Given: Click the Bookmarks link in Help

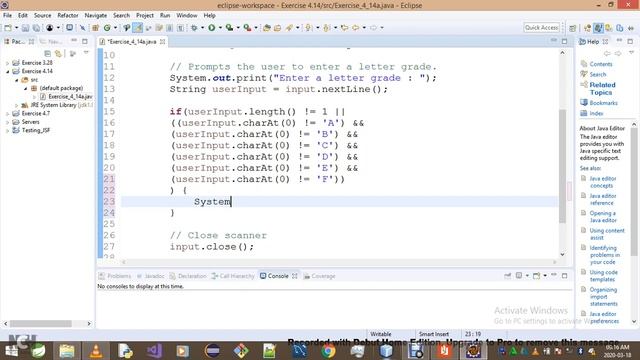Looking at the screenshot, I should (603, 103).
